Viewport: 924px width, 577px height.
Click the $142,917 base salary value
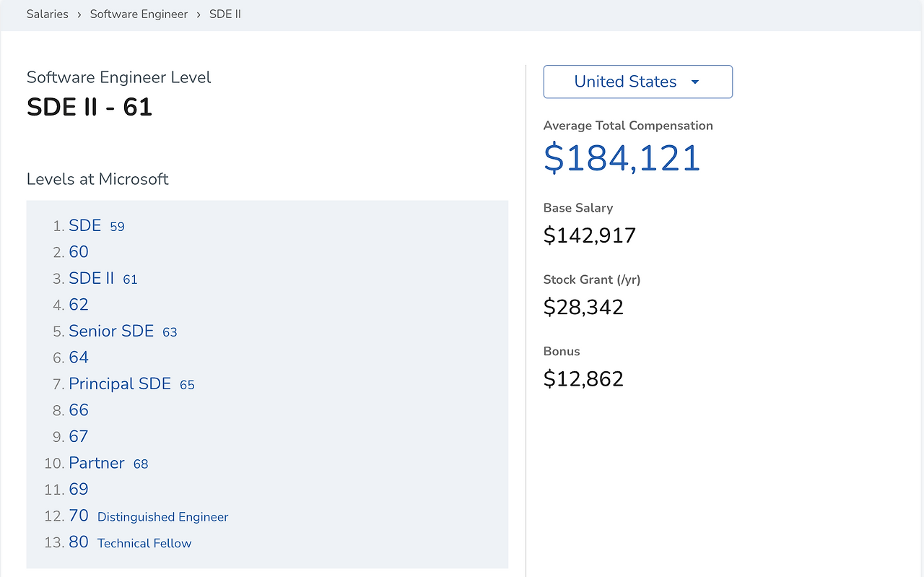590,235
